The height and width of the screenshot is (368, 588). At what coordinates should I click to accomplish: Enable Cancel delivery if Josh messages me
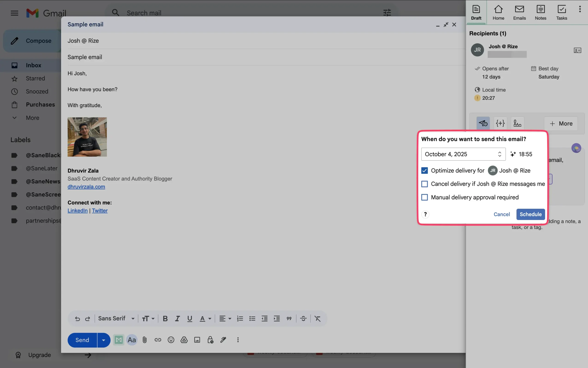pyautogui.click(x=424, y=184)
